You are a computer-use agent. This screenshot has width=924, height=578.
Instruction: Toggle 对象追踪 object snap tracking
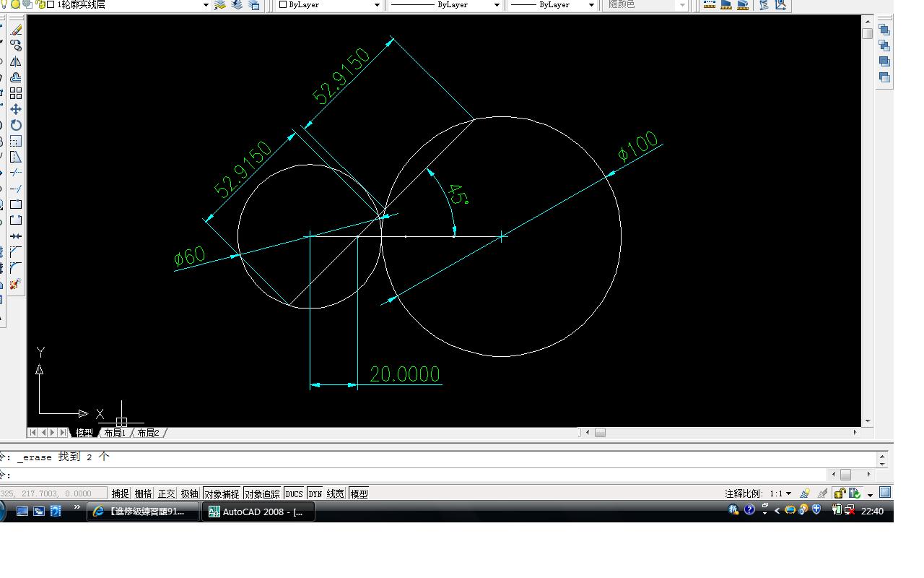coord(262,493)
